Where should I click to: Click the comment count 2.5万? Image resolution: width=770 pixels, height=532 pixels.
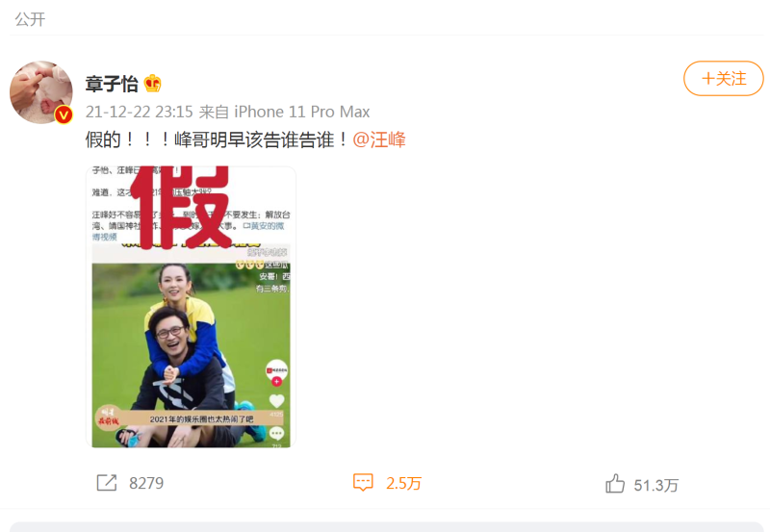point(403,483)
